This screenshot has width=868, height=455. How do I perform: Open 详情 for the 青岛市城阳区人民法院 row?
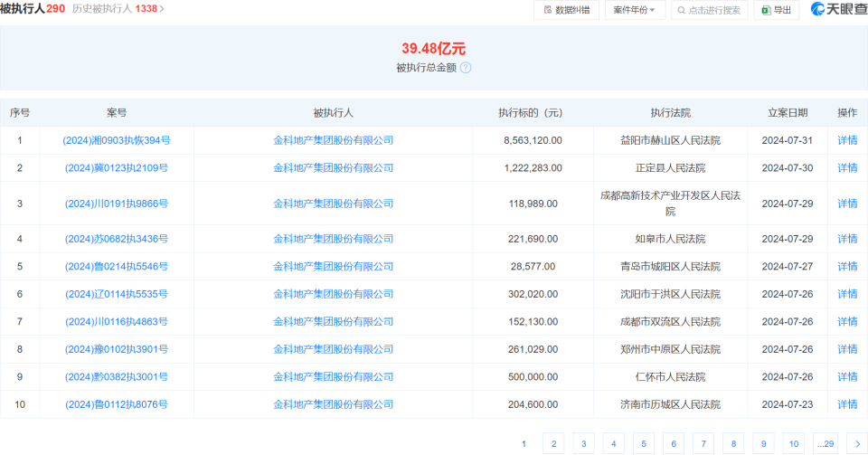click(x=847, y=267)
